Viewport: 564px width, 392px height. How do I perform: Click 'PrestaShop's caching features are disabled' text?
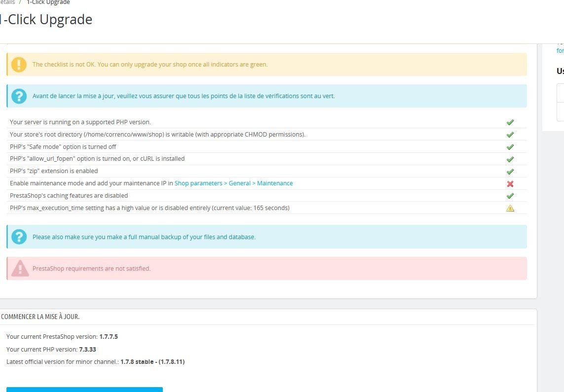coord(69,195)
